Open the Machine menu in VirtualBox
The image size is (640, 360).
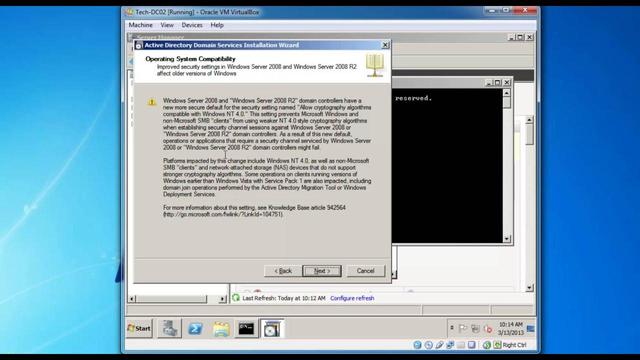point(140,25)
